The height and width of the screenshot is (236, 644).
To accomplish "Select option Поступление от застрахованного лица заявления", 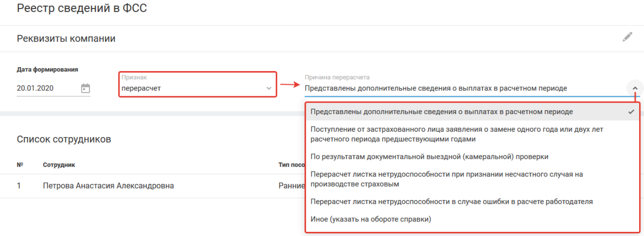I will tap(456, 134).
